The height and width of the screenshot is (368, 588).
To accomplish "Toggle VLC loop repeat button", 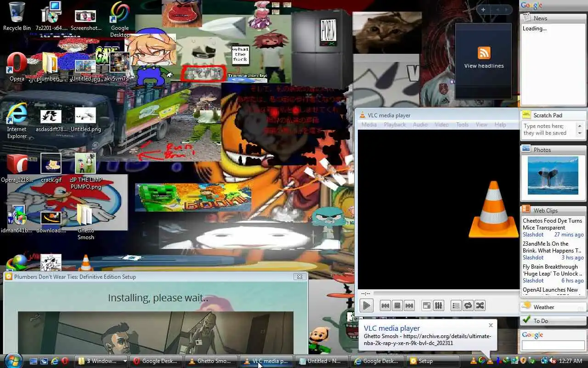I will (468, 305).
